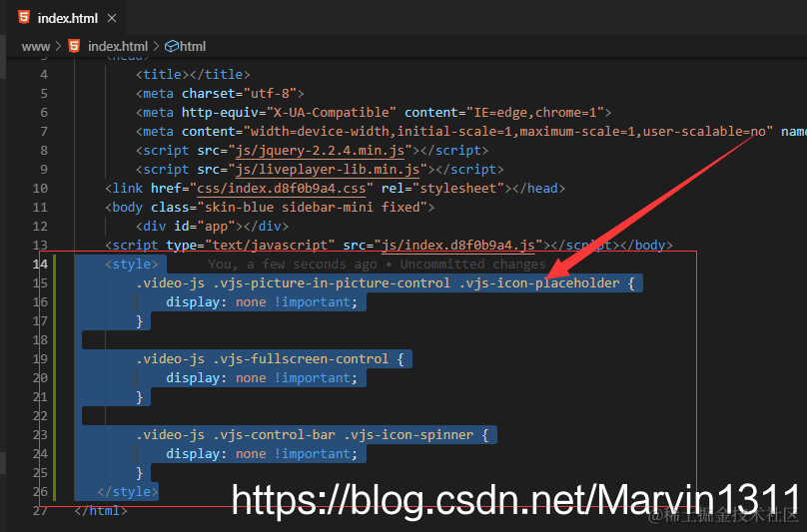Viewport: 807px width, 532px height.
Task: Click the X-UA-Compatible meta line
Action: pyautogui.click(x=374, y=113)
